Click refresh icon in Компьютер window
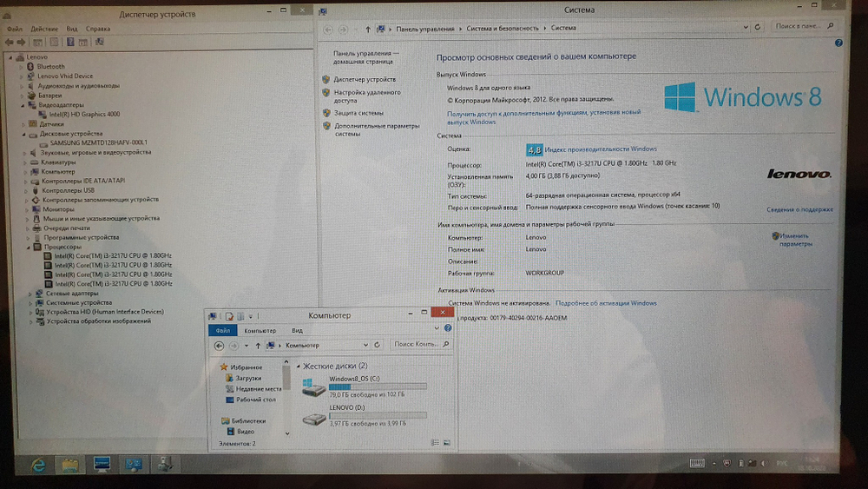The image size is (868, 489). coord(377,345)
